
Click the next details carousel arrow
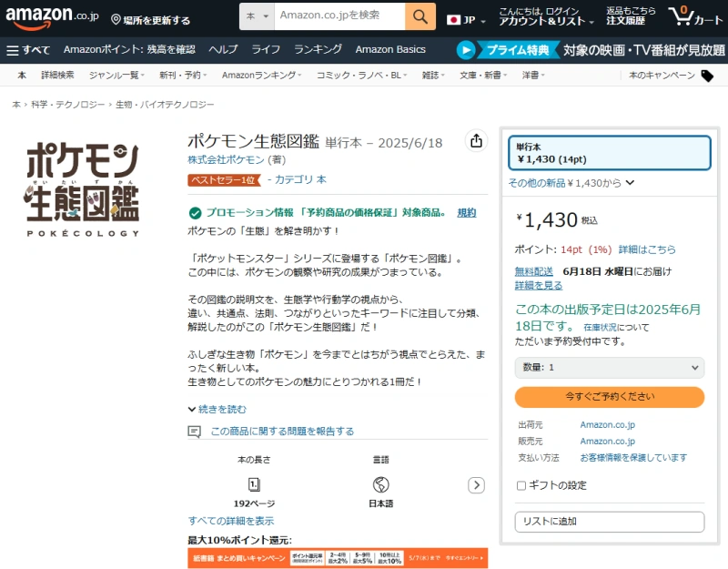click(x=476, y=485)
